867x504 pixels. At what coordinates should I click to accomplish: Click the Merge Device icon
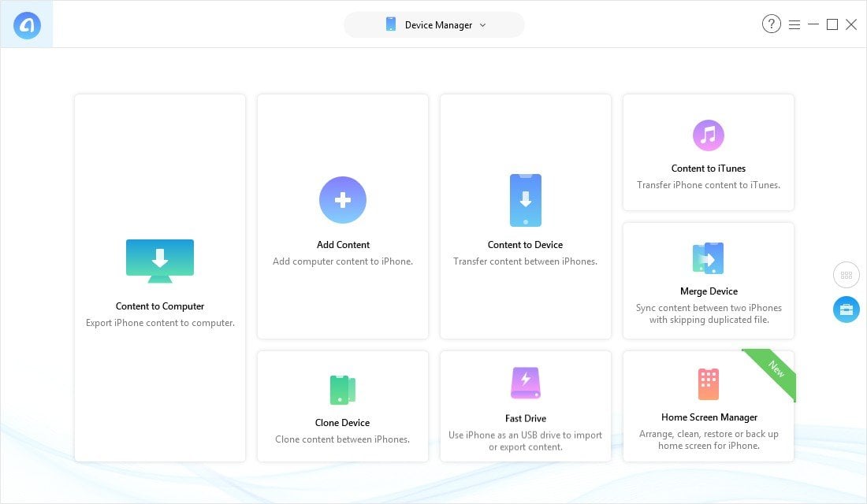pos(708,258)
